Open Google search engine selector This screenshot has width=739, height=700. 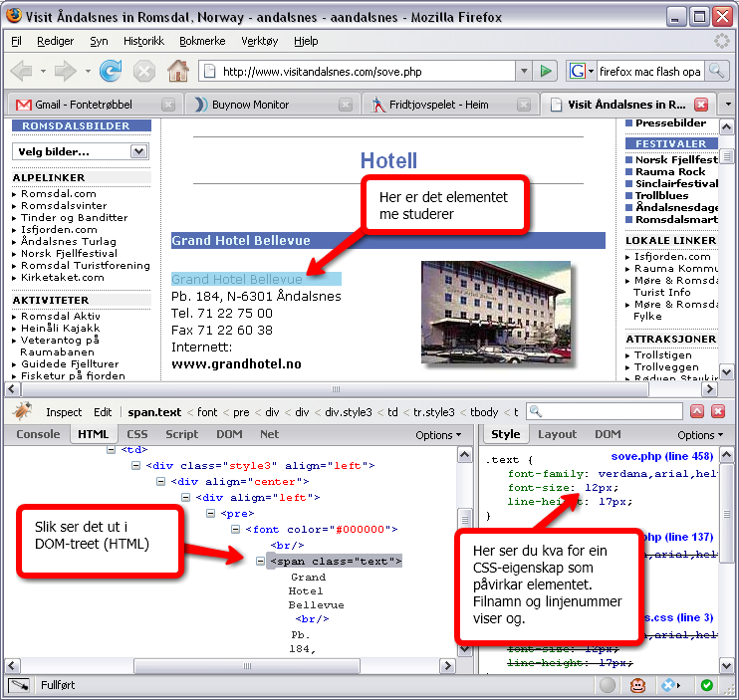[x=581, y=71]
